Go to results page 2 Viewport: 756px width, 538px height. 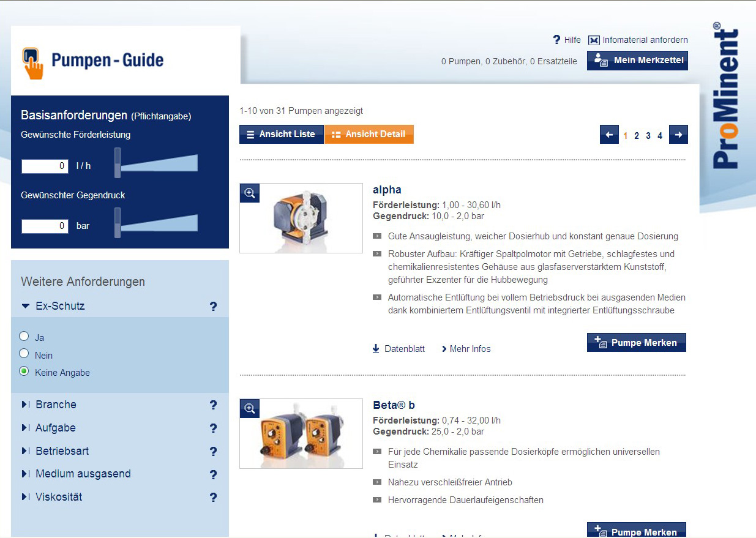click(x=637, y=136)
